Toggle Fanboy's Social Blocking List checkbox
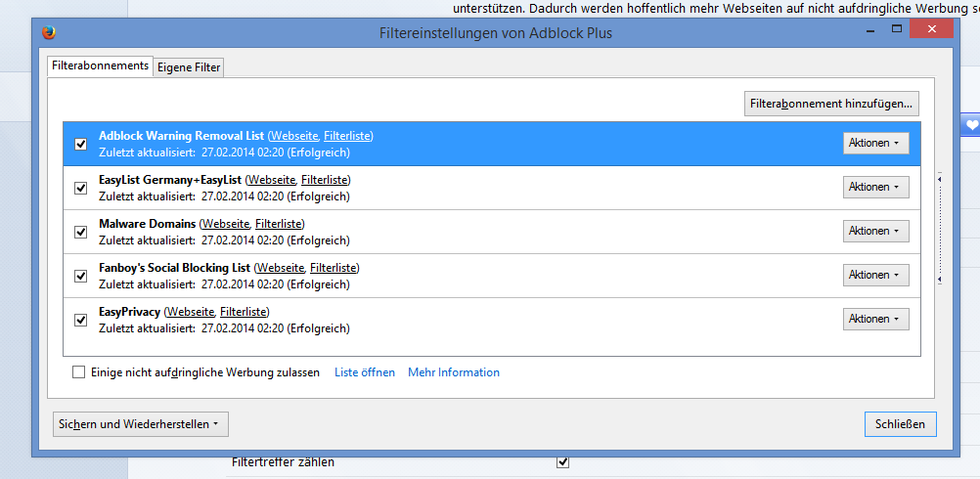 pos(80,276)
